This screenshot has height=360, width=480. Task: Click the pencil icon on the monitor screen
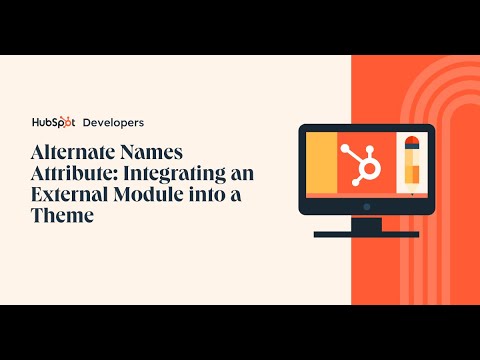[412, 165]
